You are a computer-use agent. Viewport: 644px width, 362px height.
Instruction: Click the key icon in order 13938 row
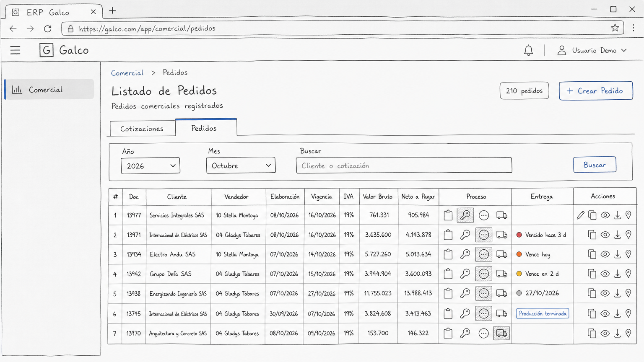[x=465, y=293]
